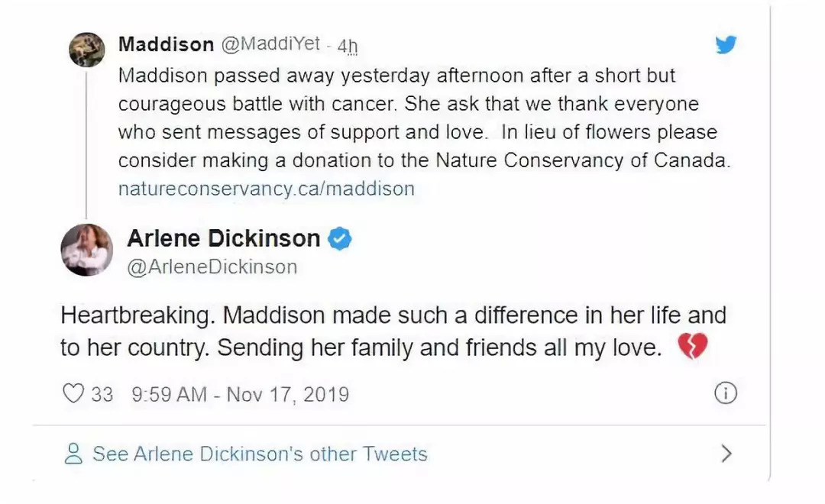825x504 pixels.
Task: Click the person icon beside other Tweets
Action: pyautogui.click(x=73, y=454)
